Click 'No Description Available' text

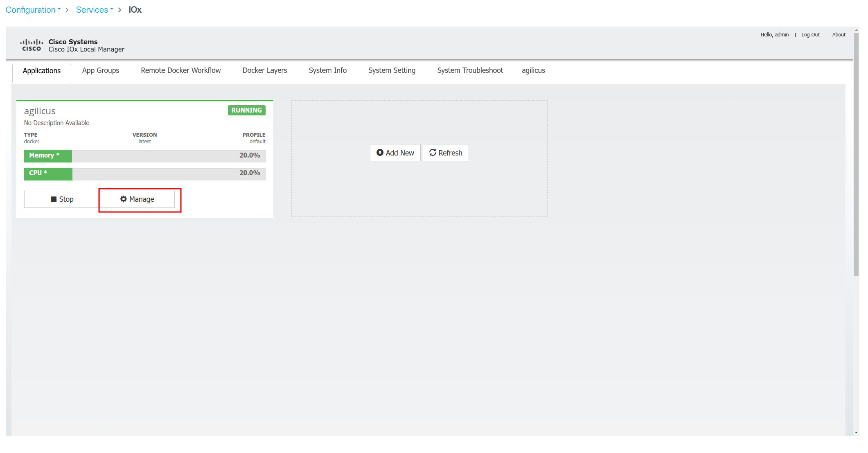click(56, 123)
